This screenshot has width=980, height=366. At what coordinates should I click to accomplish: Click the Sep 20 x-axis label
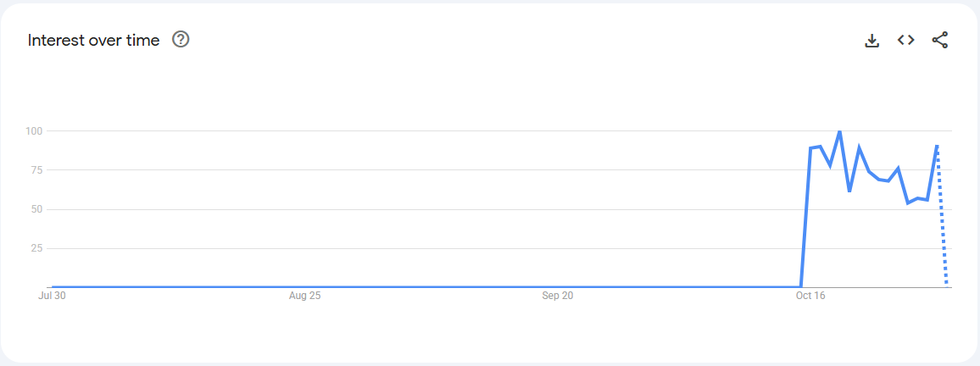coord(557,296)
